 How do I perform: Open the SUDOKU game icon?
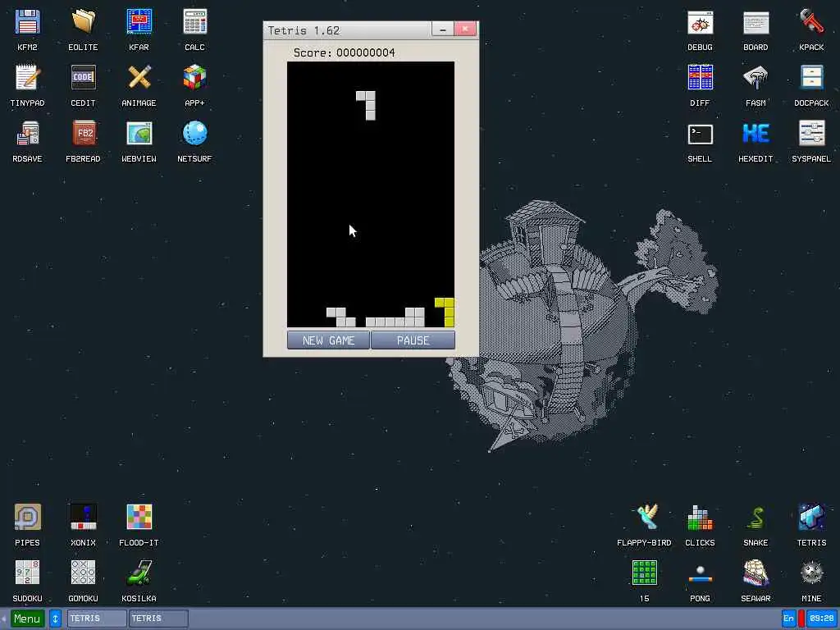27,573
